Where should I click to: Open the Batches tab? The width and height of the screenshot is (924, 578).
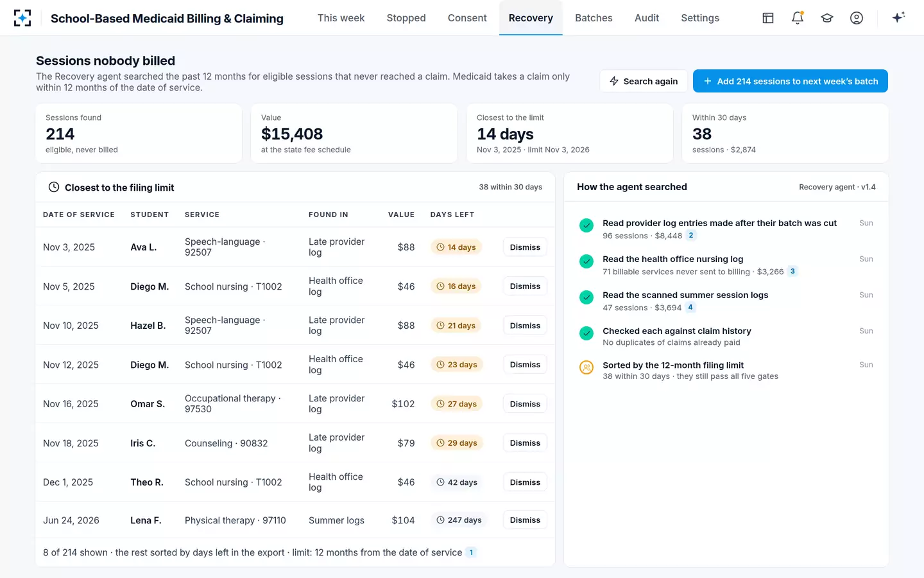[x=594, y=18]
